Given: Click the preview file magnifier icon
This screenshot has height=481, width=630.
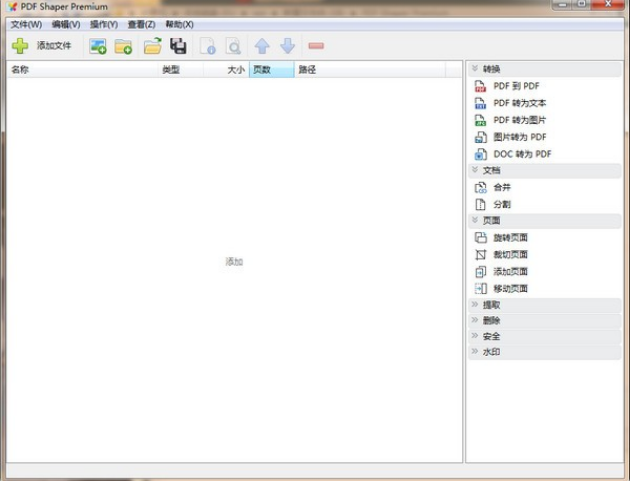Looking at the screenshot, I should [233, 46].
